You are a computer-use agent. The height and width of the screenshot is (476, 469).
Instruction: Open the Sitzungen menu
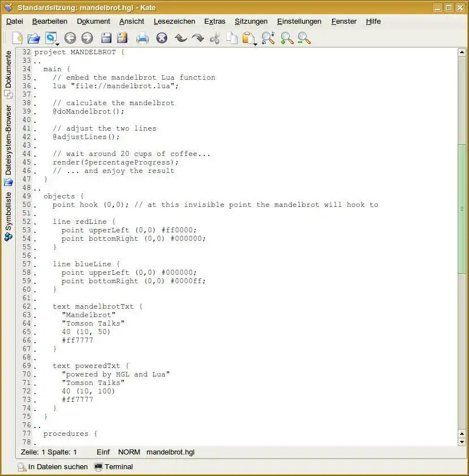tap(251, 21)
